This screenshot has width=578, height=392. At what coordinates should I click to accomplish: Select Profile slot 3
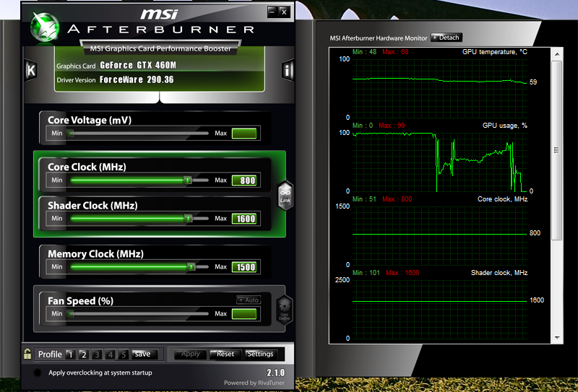[97, 354]
